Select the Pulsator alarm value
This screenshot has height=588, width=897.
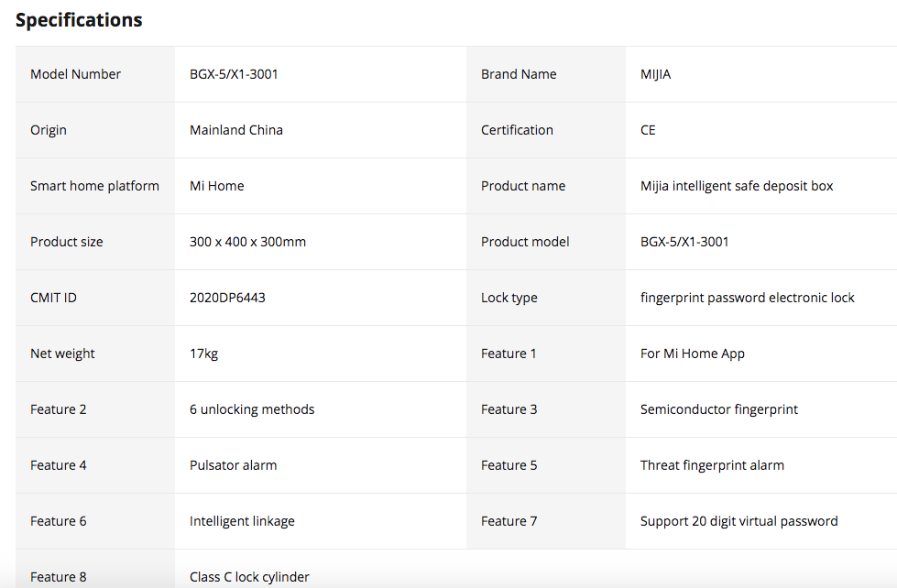click(233, 465)
